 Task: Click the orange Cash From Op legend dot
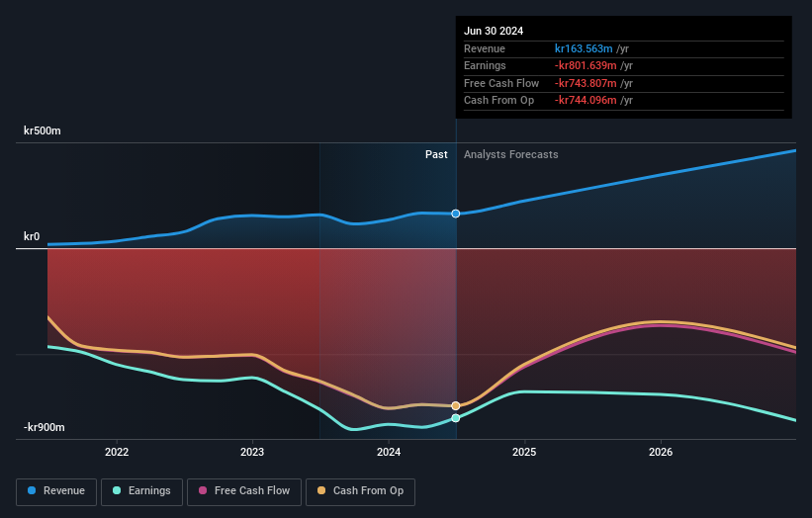[x=321, y=490]
